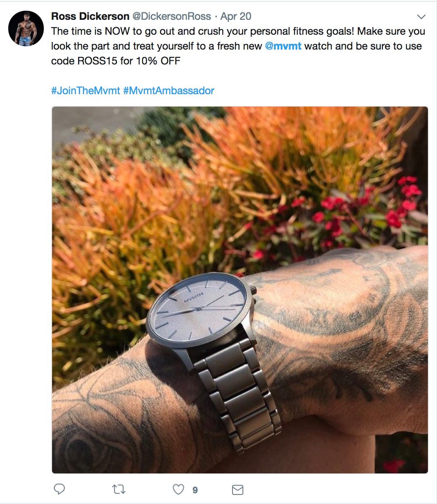Click the Ross Dickerson display name
The image size is (437, 504).
click(x=90, y=17)
